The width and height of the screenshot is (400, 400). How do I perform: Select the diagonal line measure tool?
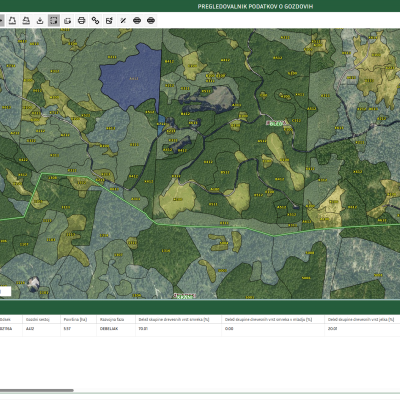click(123, 21)
